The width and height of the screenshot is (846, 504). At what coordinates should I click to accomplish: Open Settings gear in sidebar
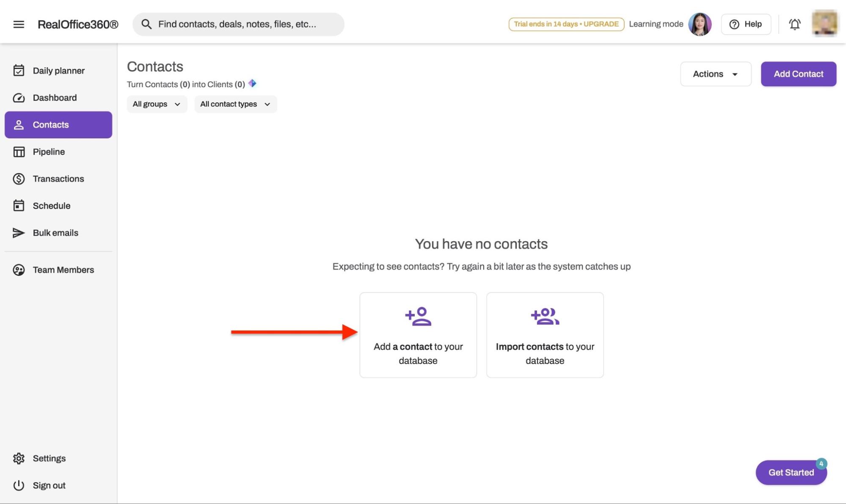point(19,458)
